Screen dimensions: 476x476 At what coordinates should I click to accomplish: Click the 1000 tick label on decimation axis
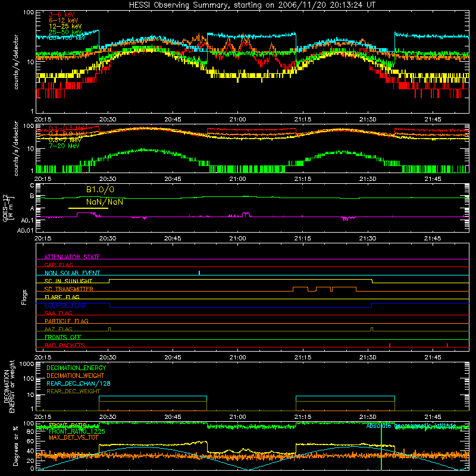click(x=27, y=364)
